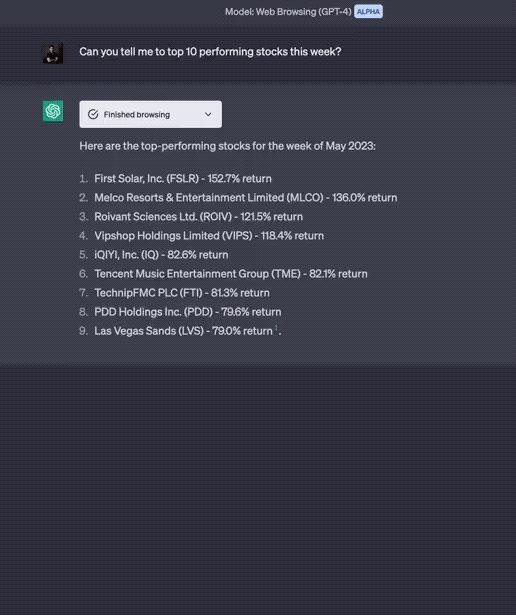Click the checkmark icon in Finished browsing

[93, 114]
